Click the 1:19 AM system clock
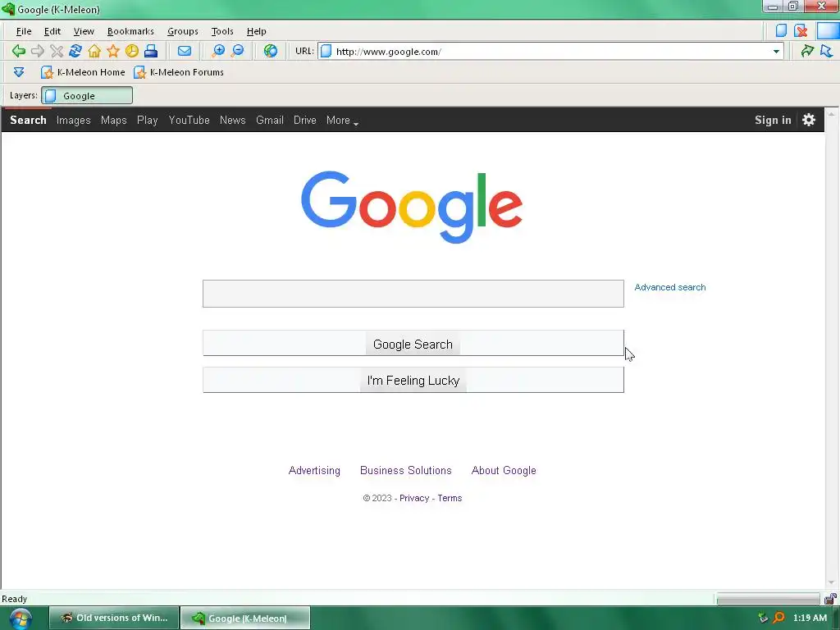The height and width of the screenshot is (630, 840). [x=810, y=618]
